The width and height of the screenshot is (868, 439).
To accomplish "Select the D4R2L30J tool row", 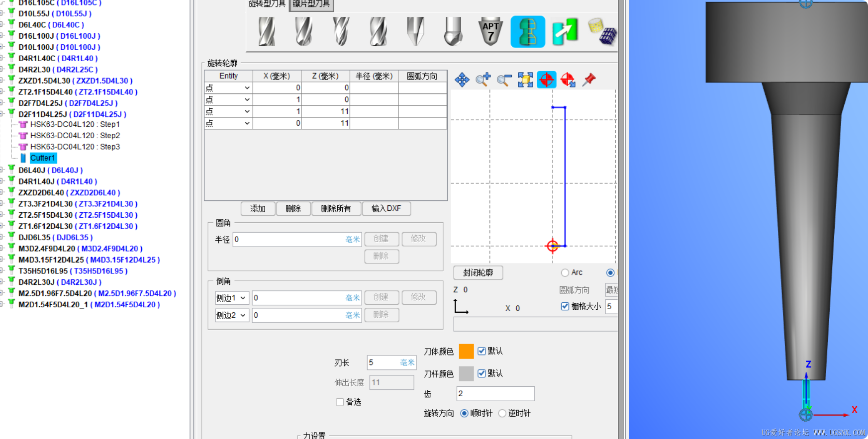I will (60, 282).
